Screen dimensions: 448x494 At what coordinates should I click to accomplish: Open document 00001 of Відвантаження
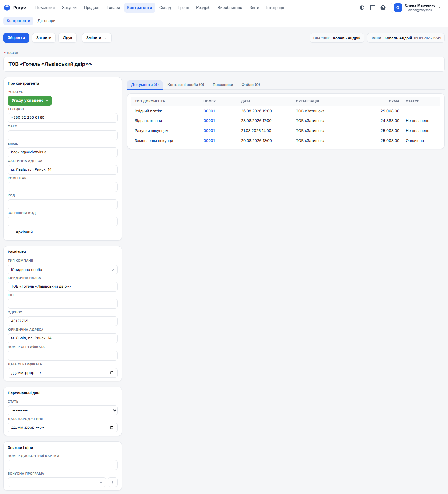coord(209,121)
